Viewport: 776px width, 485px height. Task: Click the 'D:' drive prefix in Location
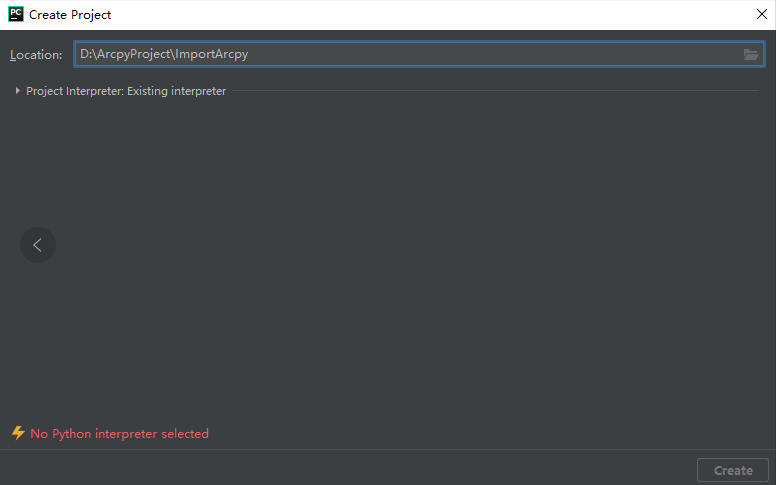[86, 54]
